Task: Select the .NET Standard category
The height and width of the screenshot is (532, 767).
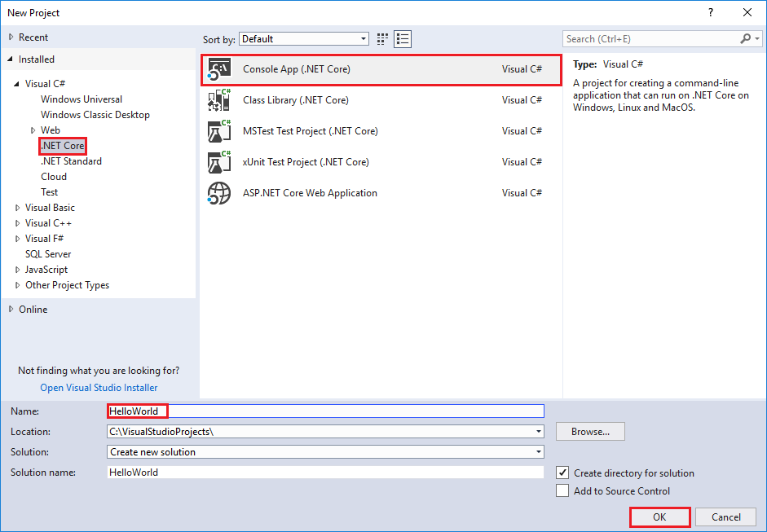Action: (x=70, y=160)
